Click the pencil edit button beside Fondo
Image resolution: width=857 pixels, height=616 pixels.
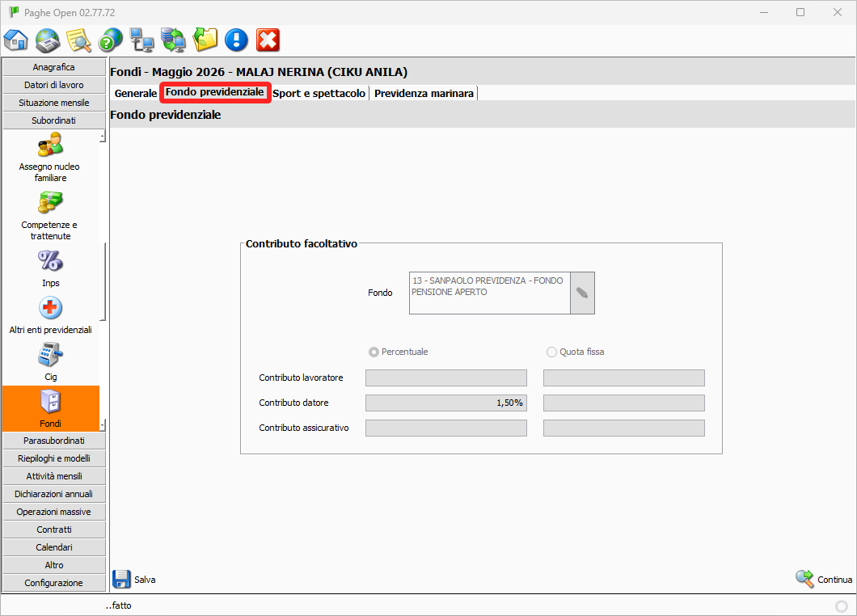coord(582,293)
